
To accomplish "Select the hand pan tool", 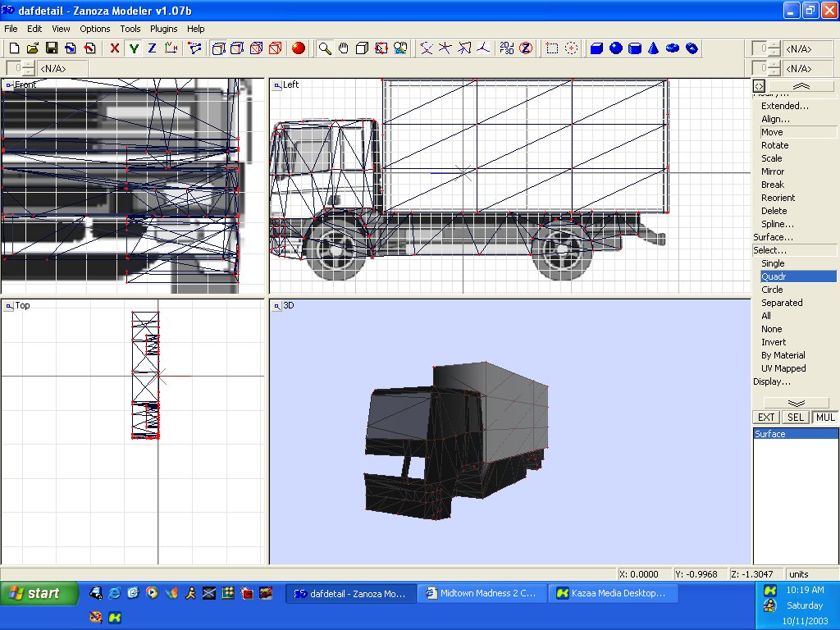I will [x=344, y=48].
